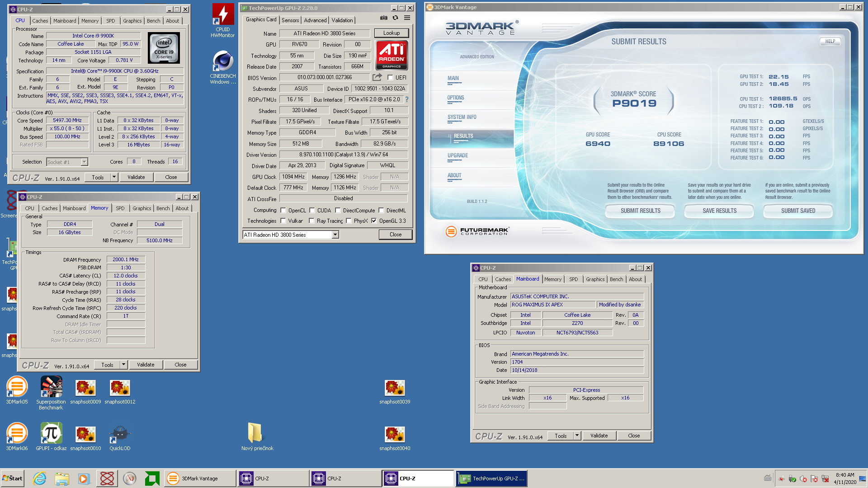Click the Bus Interface question mark icon

tap(406, 99)
